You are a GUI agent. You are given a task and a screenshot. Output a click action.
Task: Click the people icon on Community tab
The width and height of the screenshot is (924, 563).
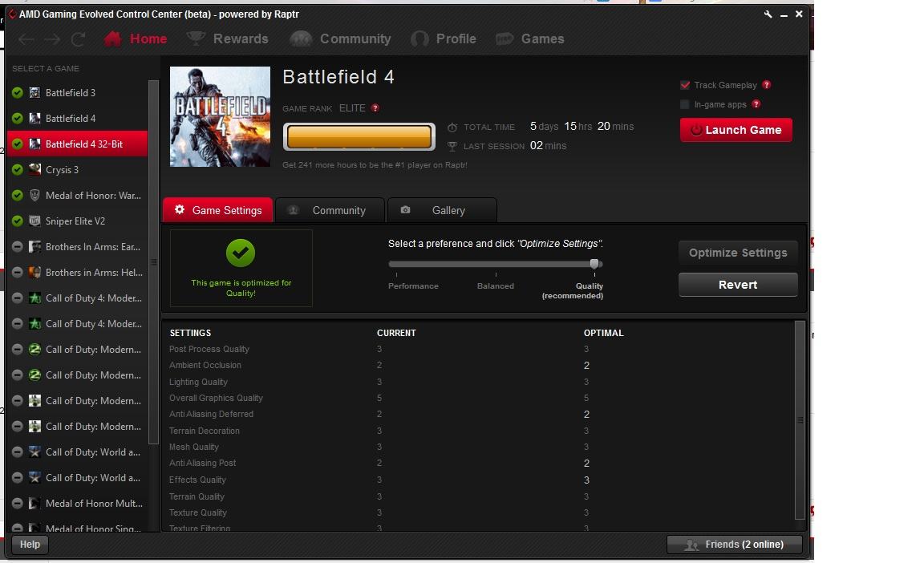pyautogui.click(x=293, y=210)
